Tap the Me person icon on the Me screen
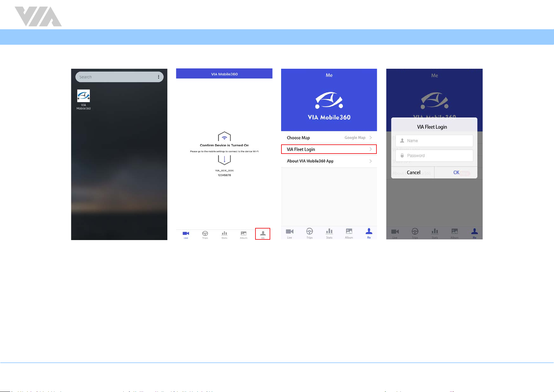 tap(369, 231)
